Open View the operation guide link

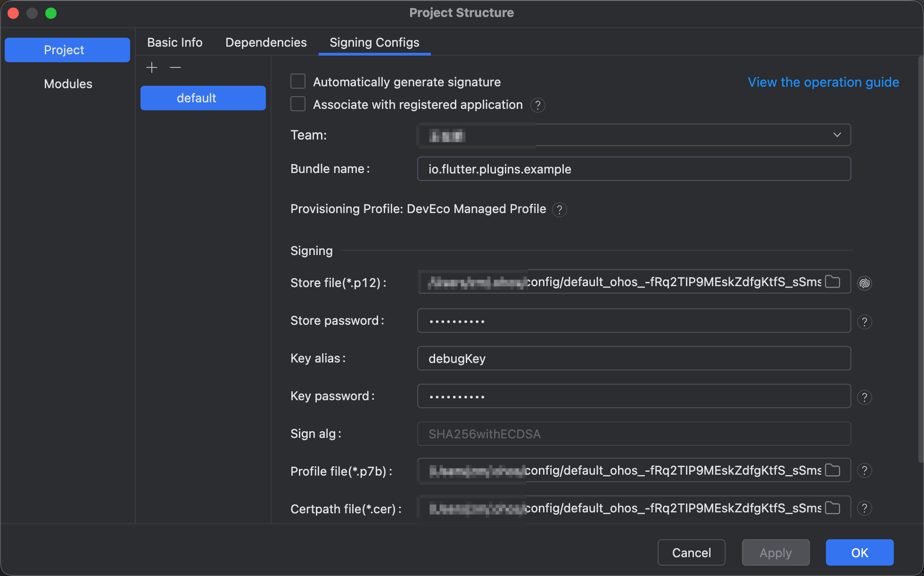tap(823, 82)
